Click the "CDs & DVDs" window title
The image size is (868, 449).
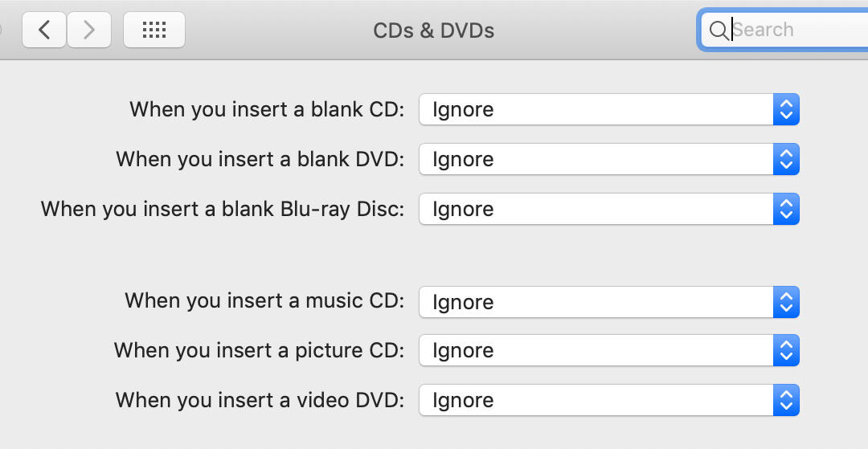coord(433,31)
